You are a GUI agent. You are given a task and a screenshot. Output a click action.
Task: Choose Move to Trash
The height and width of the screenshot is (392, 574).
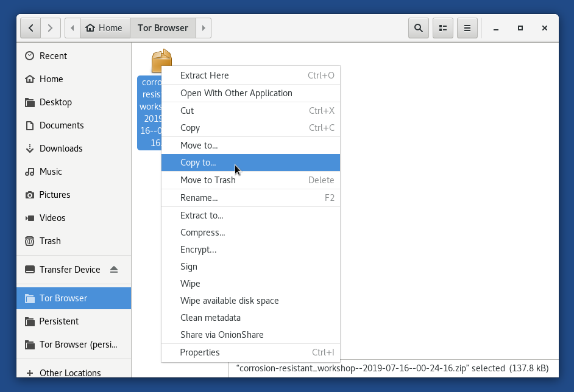coord(251,180)
